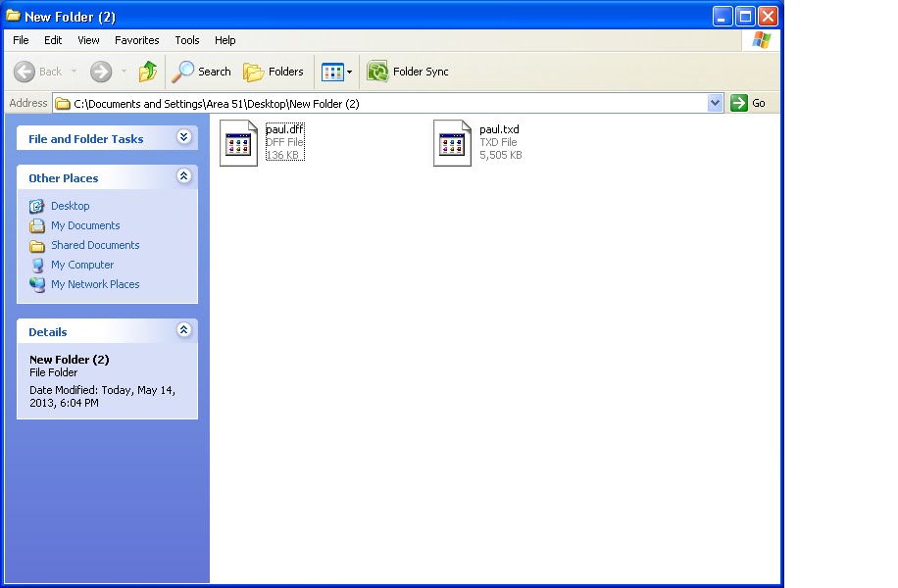Click the paul.txd file name
The image size is (898, 588).
[x=499, y=129]
